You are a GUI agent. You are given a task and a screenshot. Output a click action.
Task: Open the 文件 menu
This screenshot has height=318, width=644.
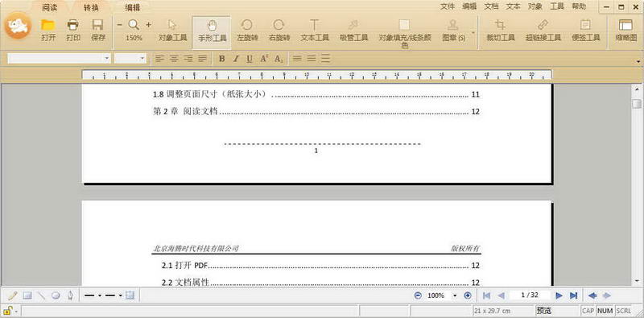coord(448,6)
